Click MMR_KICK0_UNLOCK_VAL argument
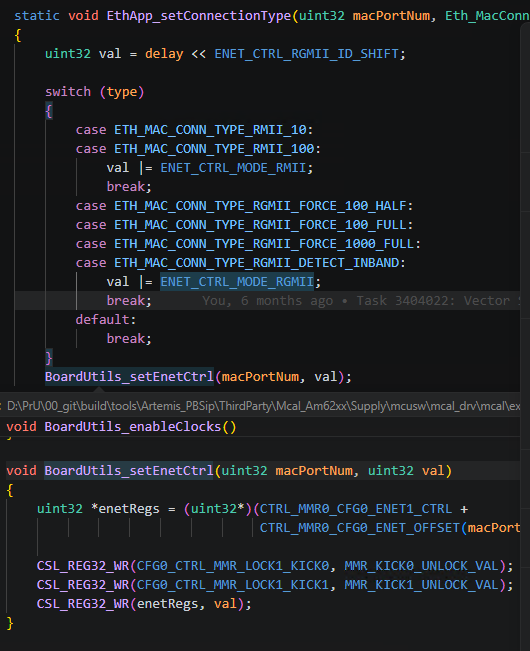 pyautogui.click(x=421, y=566)
